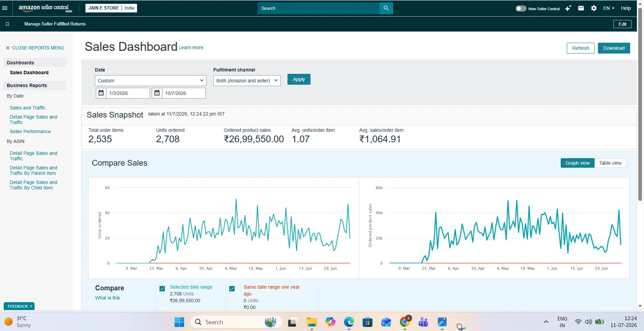Click the Task View taskbar icon
The width and height of the screenshot is (644, 331).
pyautogui.click(x=293, y=322)
